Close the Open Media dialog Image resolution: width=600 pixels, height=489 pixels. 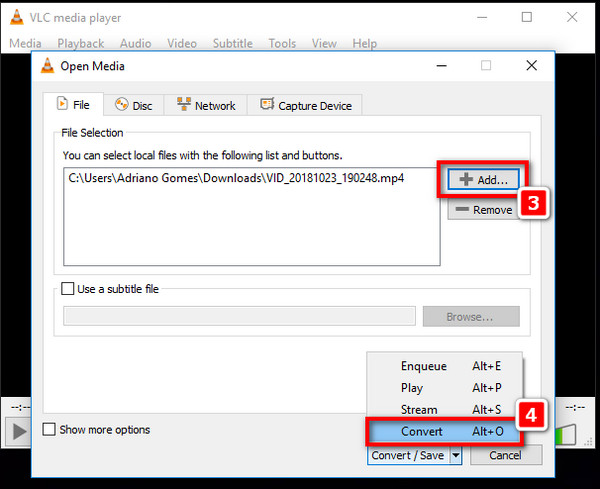pyautogui.click(x=532, y=65)
